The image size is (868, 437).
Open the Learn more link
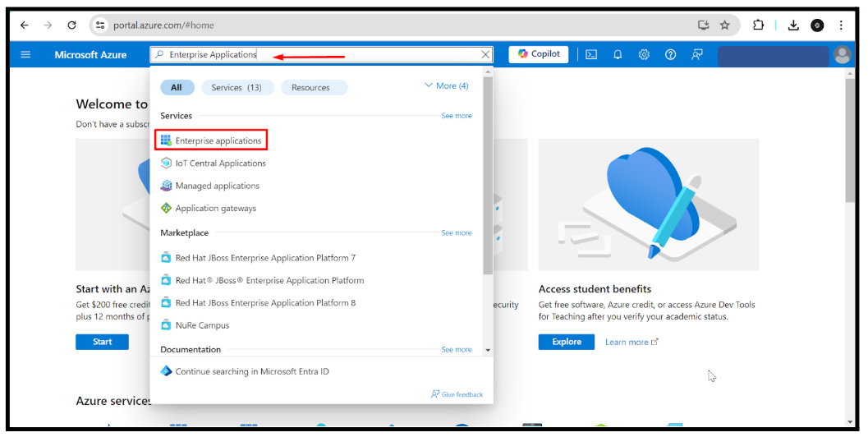pos(631,343)
